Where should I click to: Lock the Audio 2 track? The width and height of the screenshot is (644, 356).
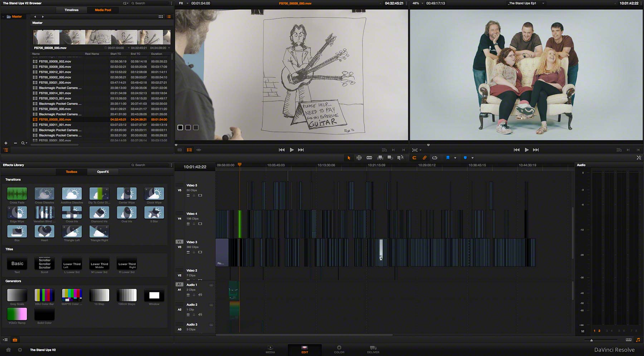tap(194, 315)
